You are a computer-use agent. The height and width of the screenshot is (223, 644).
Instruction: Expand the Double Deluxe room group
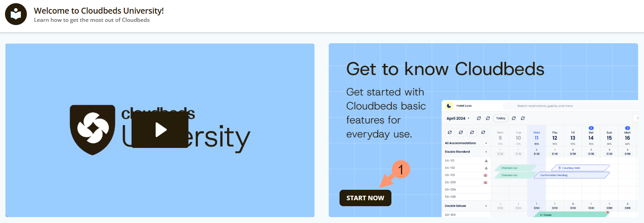click(486, 206)
